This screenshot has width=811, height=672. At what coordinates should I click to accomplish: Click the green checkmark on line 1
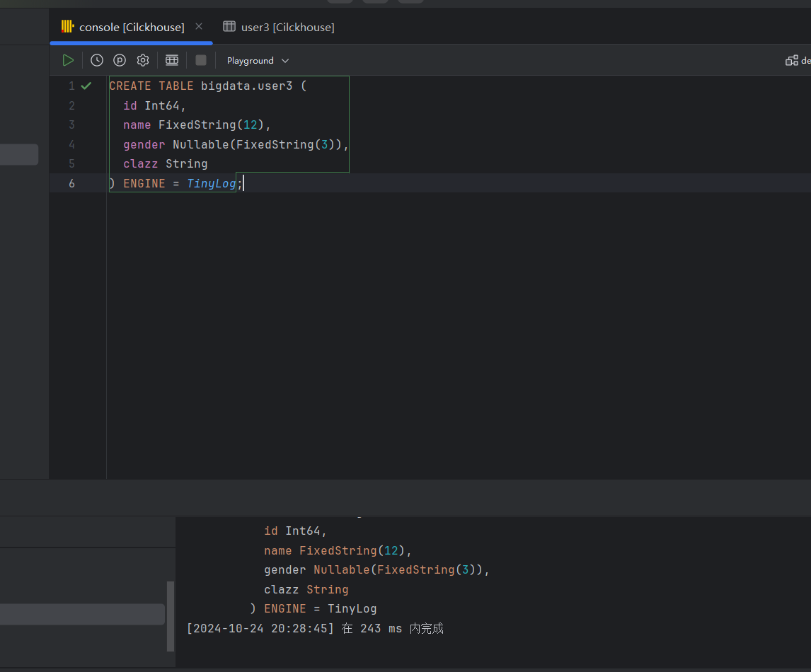86,86
